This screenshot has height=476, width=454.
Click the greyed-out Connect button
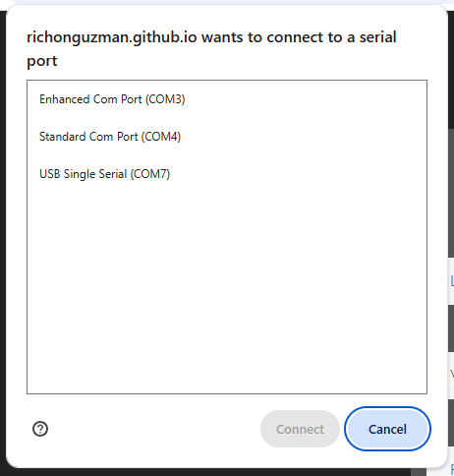(x=300, y=429)
